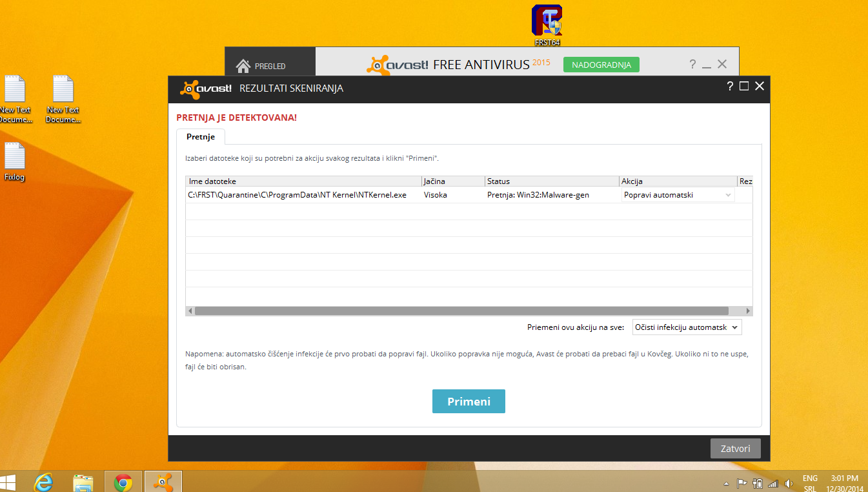The width and height of the screenshot is (868, 492).
Task: Click the Pretnja: Win32:Malware-gen status cell
Action: [x=538, y=195]
